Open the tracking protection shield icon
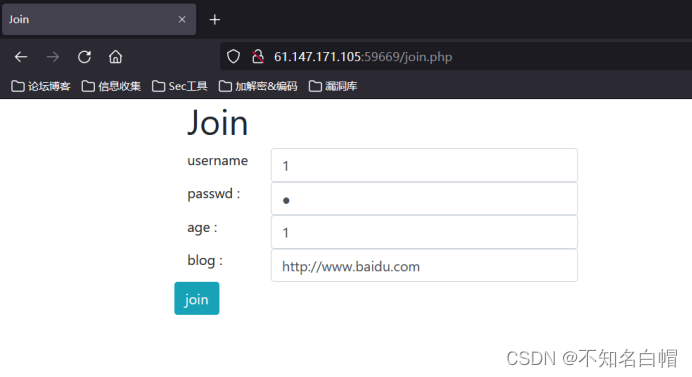The image size is (692, 377). tap(233, 57)
